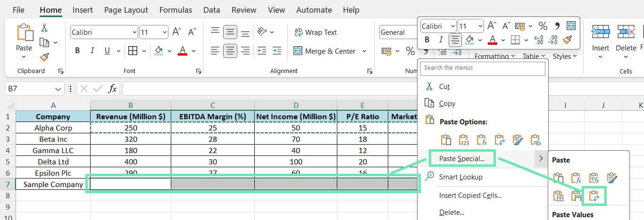Click Format Painter brush in mini toolbar
The height and width of the screenshot is (220, 644).
[568, 40]
